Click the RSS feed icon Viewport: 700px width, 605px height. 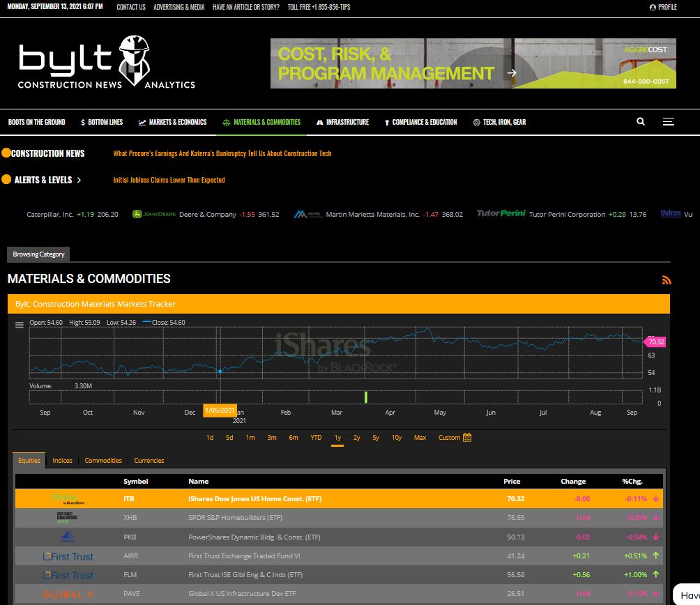pyautogui.click(x=667, y=279)
